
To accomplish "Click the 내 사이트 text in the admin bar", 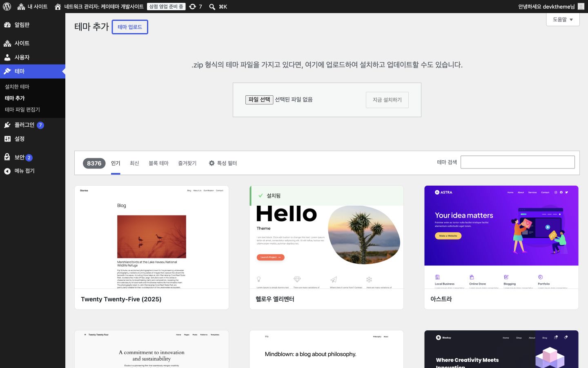I will [x=38, y=7].
